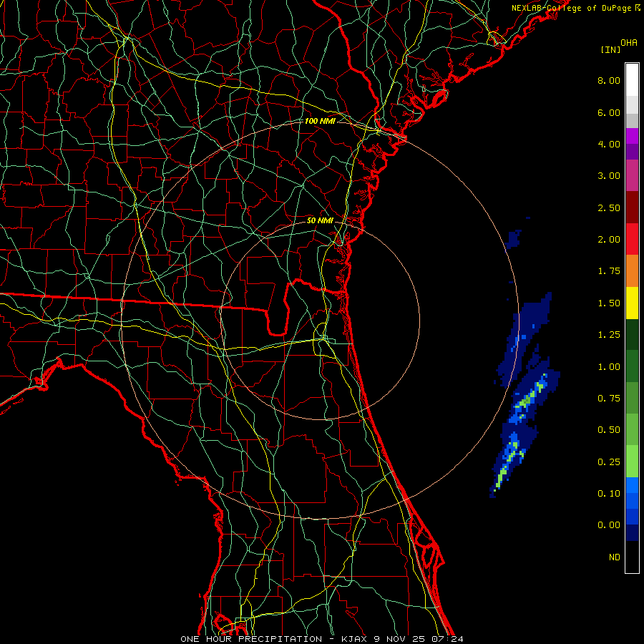
Task: Click the '1.75' legend value
Action: click(609, 271)
